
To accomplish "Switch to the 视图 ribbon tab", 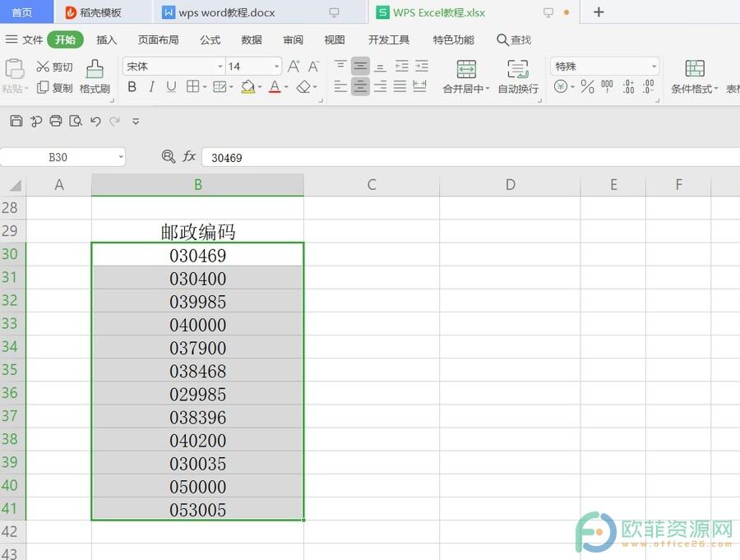I will click(x=335, y=39).
